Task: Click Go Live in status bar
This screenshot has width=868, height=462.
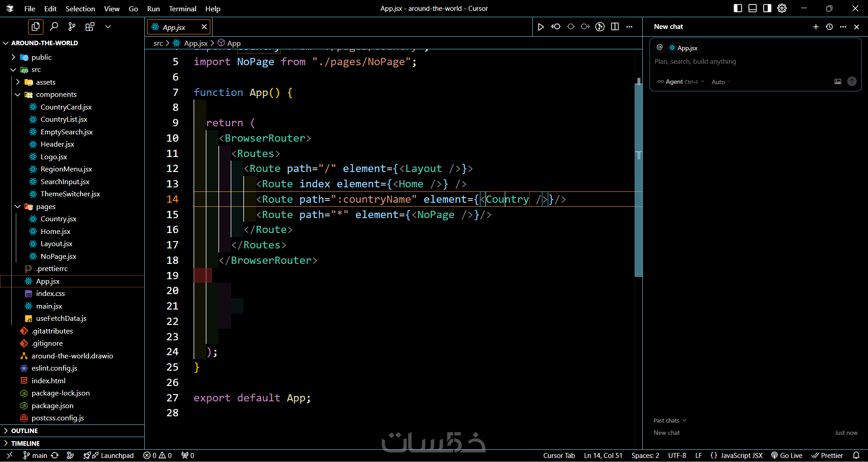Action: coord(787,455)
